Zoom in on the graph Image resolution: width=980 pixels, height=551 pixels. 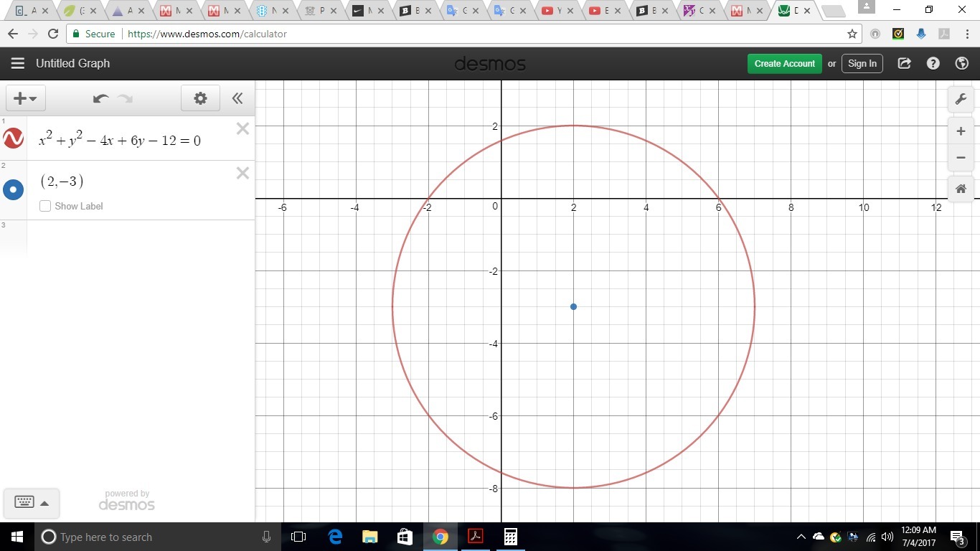(961, 132)
